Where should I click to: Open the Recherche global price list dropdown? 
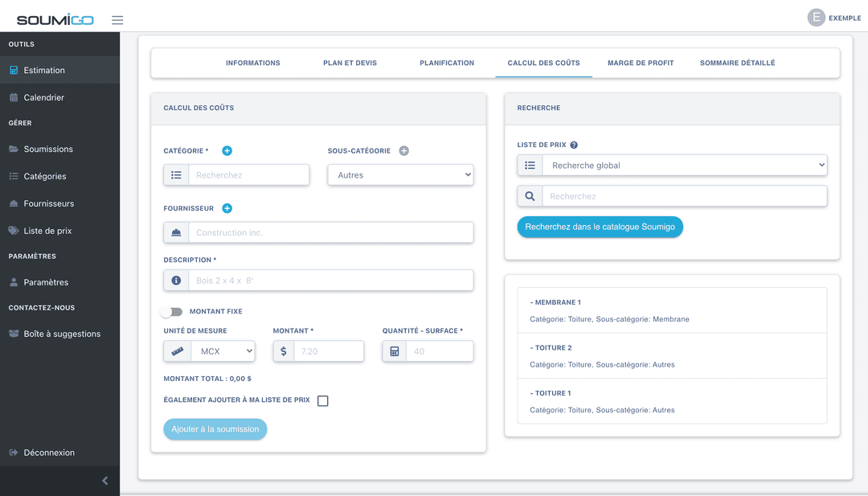point(684,166)
